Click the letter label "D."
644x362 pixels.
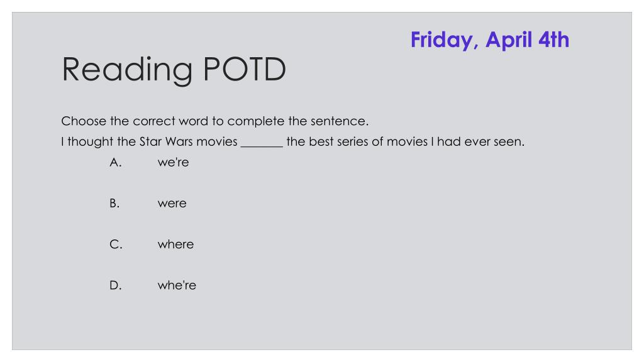(116, 285)
